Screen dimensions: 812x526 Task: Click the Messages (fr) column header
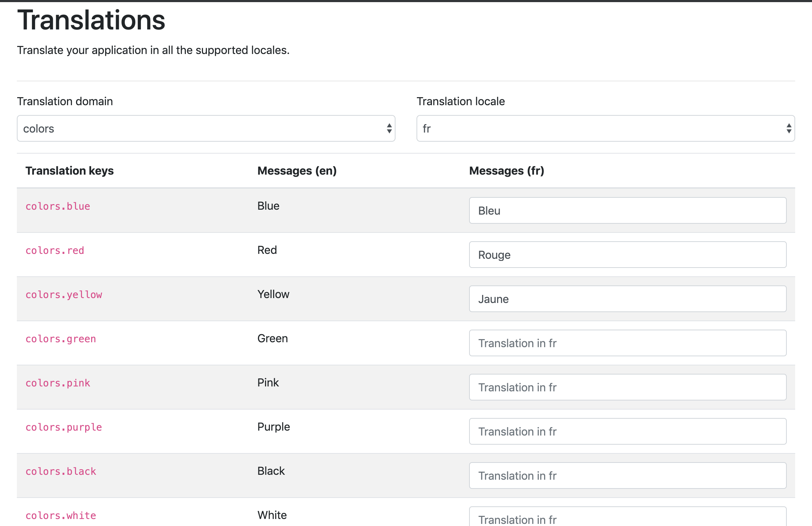tap(507, 171)
